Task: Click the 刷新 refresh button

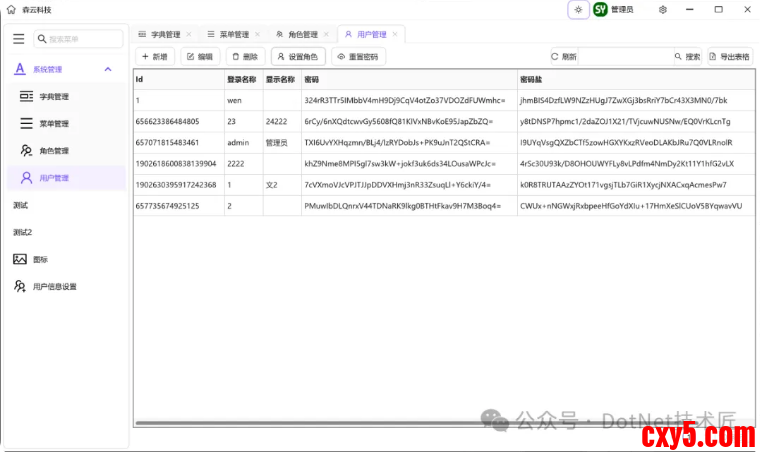Action: (563, 57)
